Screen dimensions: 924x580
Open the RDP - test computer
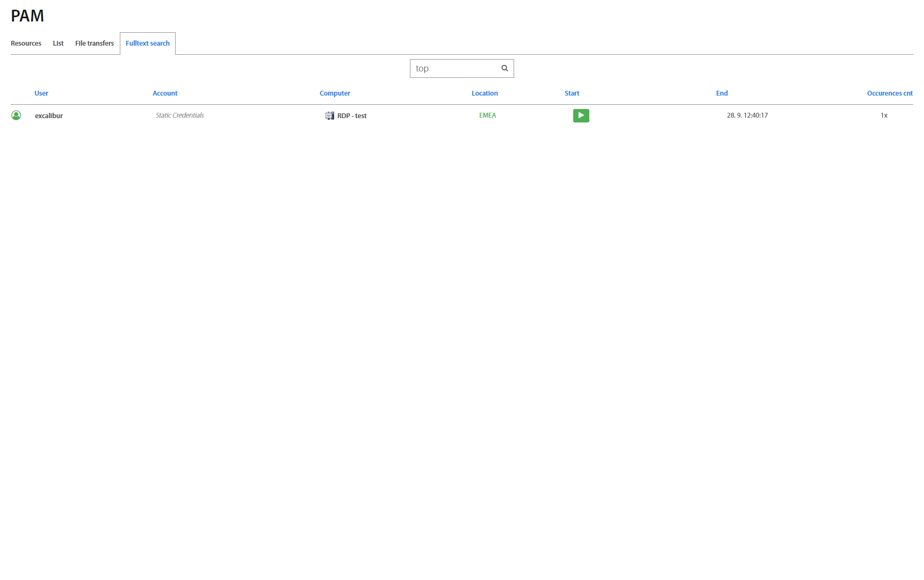(x=352, y=116)
